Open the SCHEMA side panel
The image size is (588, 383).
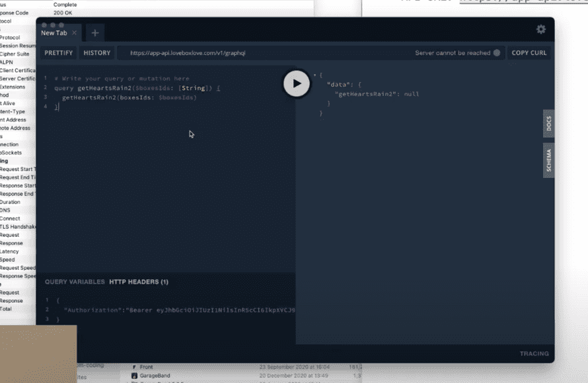pyautogui.click(x=548, y=160)
